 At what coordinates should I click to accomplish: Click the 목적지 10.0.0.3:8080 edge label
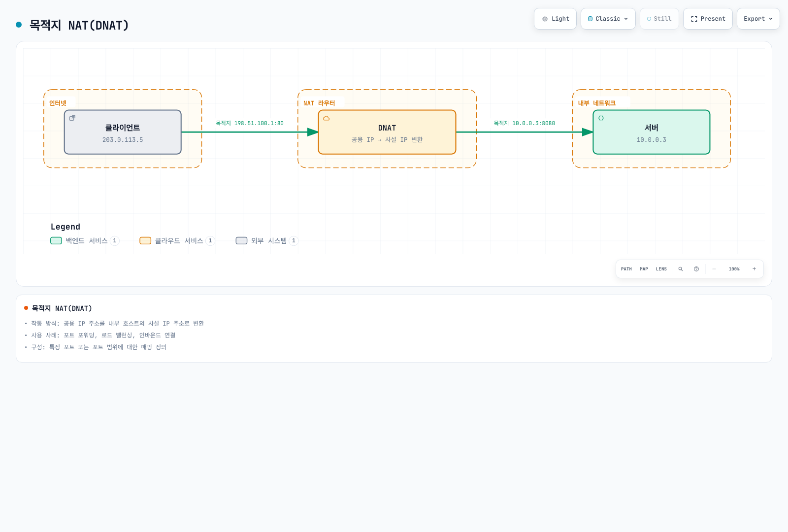coord(525,123)
